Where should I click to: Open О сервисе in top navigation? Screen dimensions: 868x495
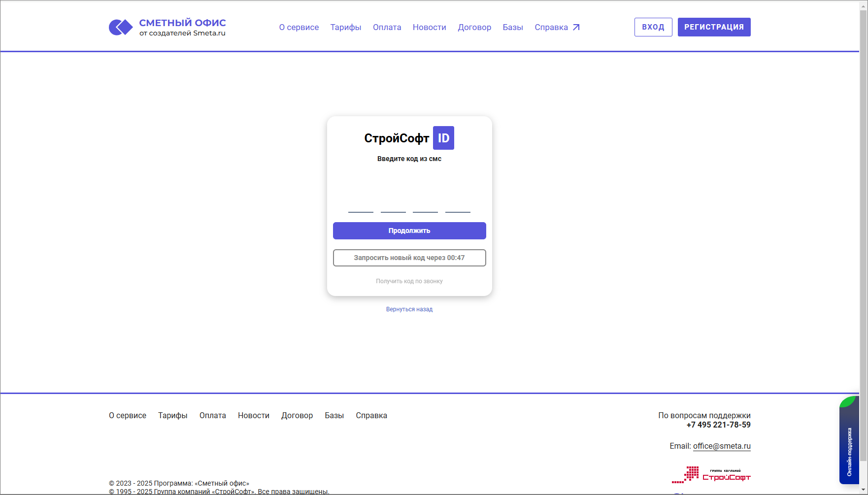299,28
